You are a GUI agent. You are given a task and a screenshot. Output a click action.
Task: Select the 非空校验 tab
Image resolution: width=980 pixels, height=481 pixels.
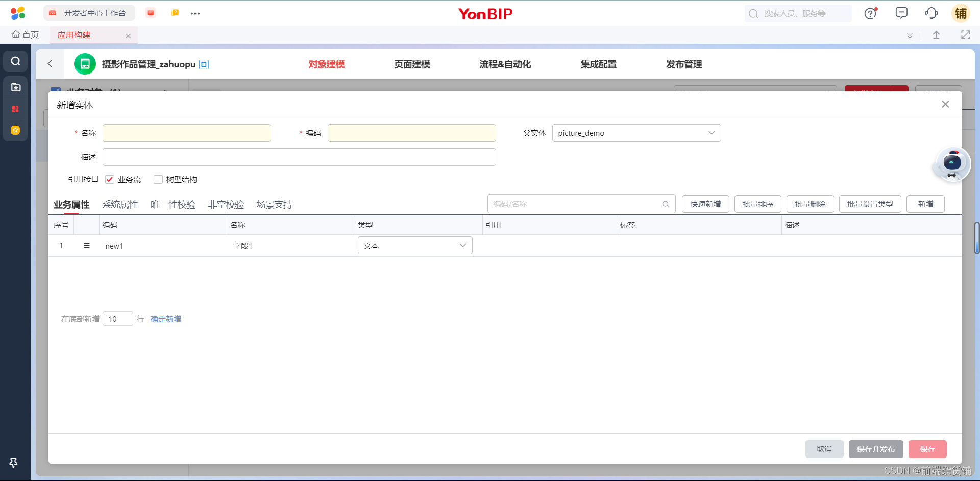tap(226, 205)
